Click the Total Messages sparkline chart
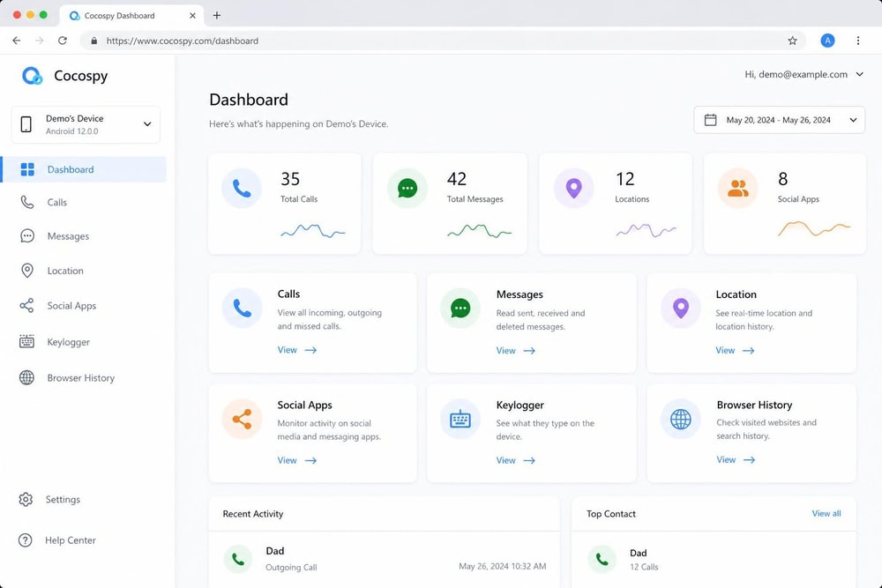882x588 pixels. (x=479, y=230)
